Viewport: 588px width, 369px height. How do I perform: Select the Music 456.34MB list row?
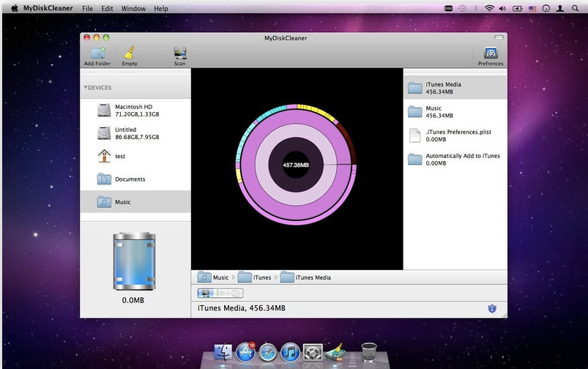(455, 112)
